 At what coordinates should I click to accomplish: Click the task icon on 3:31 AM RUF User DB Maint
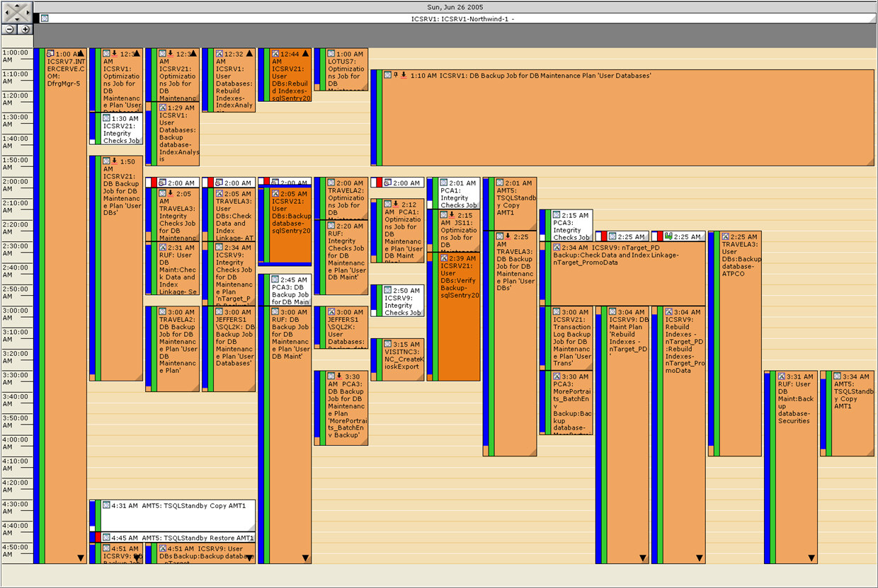782,376
